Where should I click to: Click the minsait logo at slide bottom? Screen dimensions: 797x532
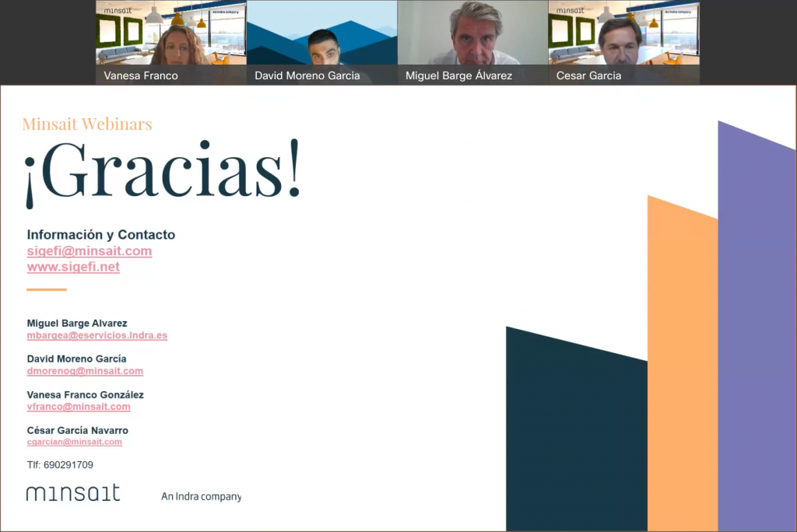73,493
